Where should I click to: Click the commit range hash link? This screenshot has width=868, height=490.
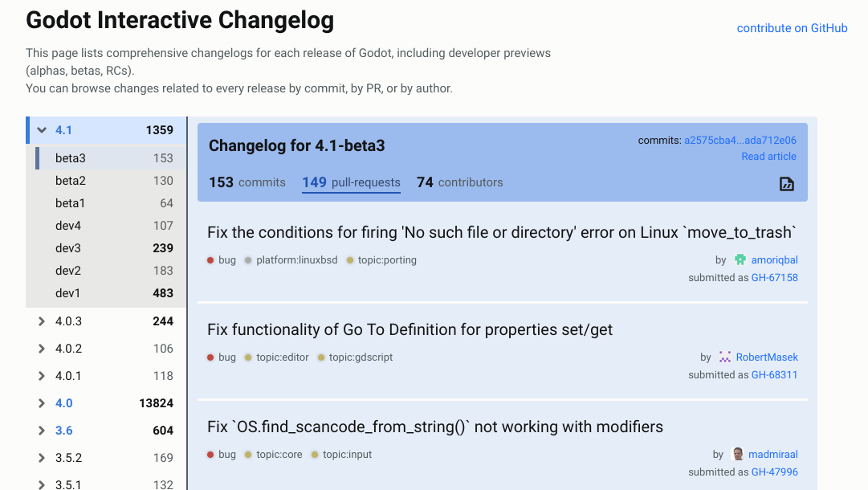point(740,140)
